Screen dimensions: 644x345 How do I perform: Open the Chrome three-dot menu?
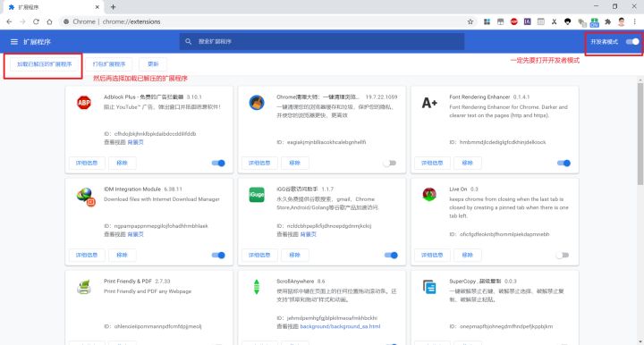point(634,21)
